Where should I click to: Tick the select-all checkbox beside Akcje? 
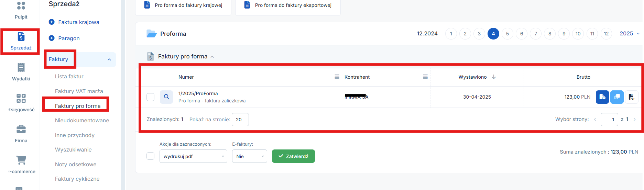[151, 156]
